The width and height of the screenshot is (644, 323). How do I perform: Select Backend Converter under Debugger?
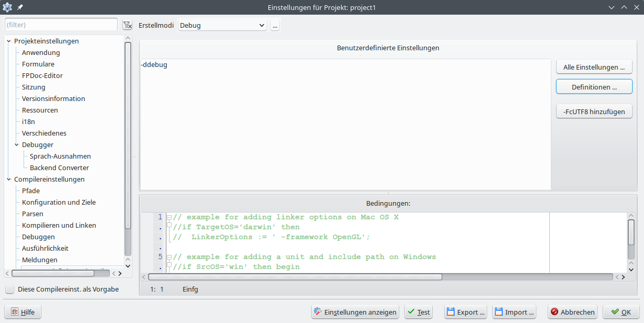59,168
